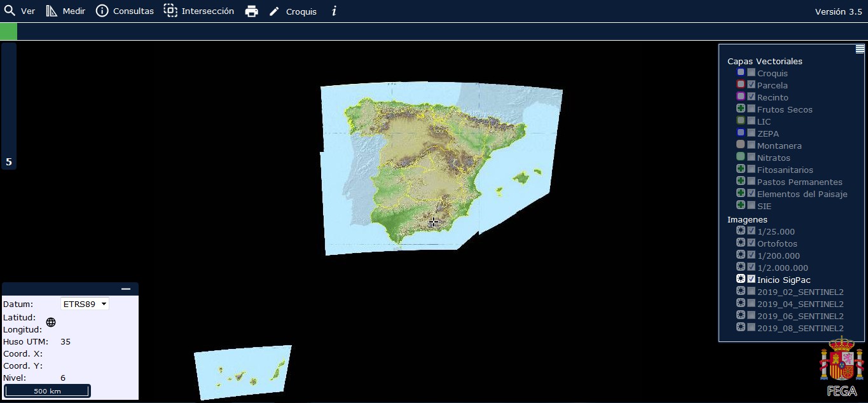Open the Datum ETRS89 dropdown

pos(85,304)
